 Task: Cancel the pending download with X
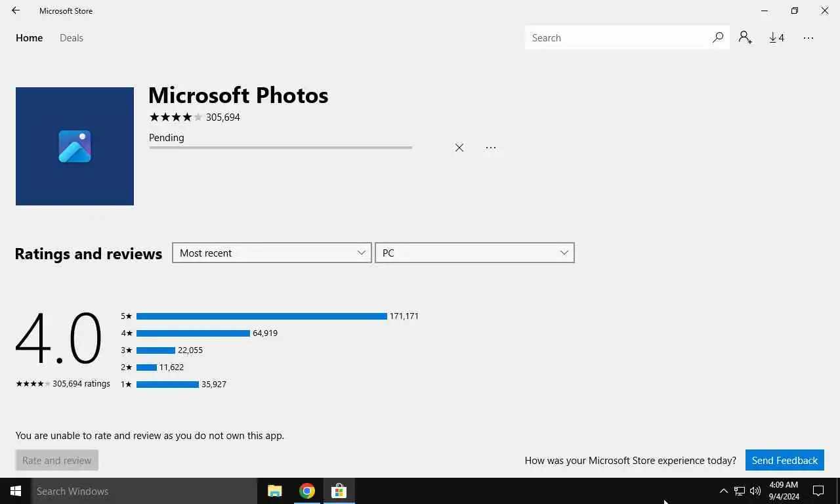[459, 148]
